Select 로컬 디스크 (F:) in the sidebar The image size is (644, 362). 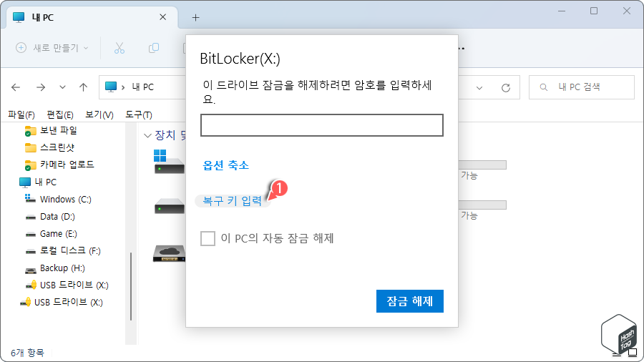pos(70,251)
